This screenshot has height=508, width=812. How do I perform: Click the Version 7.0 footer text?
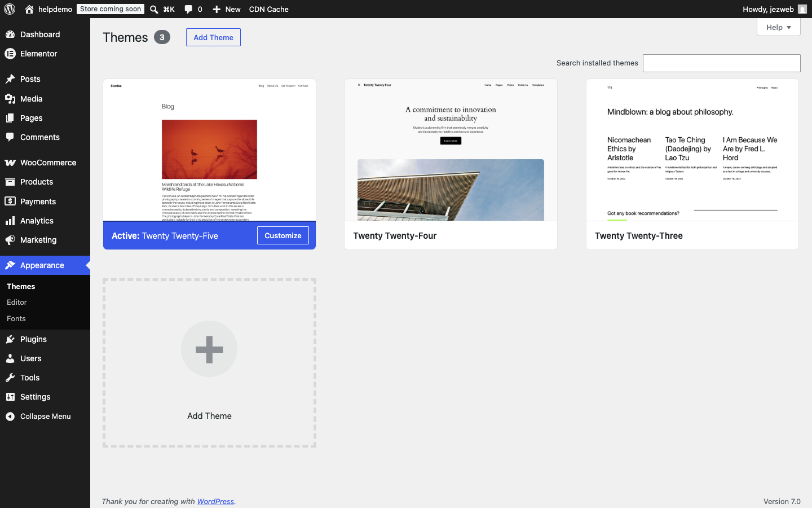[x=782, y=501]
